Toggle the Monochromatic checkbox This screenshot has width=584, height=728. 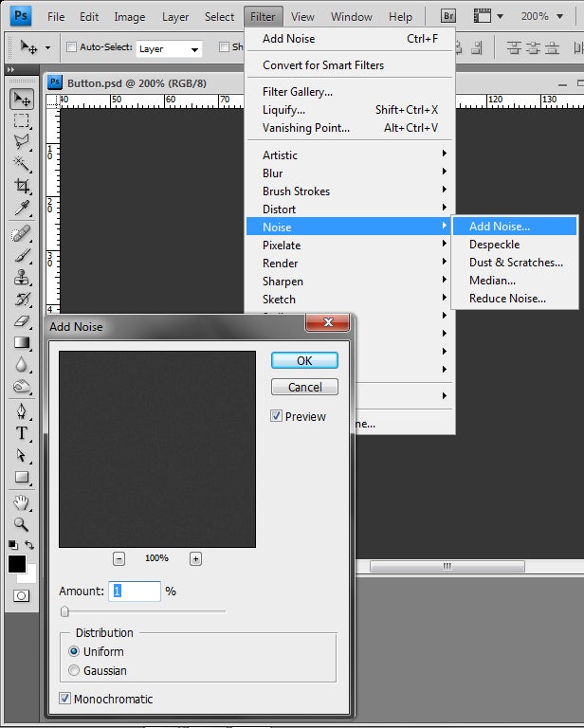65,699
